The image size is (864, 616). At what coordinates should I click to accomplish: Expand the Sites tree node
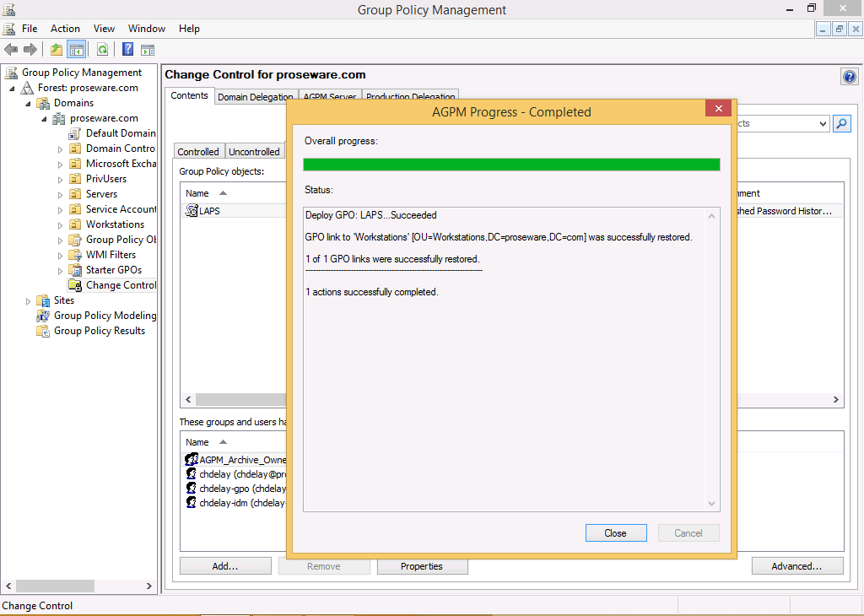(x=29, y=301)
